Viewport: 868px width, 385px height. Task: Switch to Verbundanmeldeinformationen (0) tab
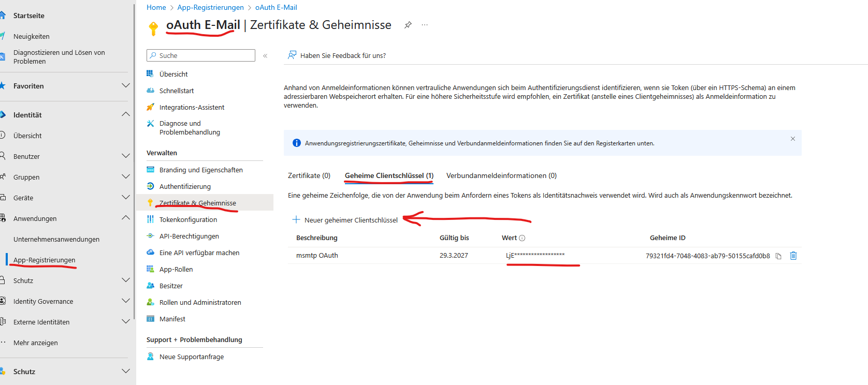pos(501,176)
